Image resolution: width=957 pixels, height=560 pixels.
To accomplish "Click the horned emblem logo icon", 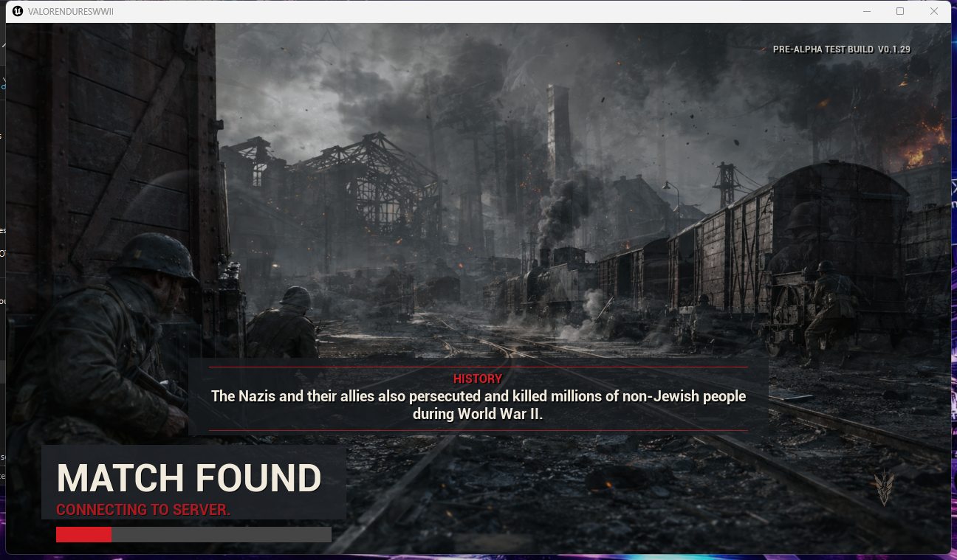I will [884, 488].
